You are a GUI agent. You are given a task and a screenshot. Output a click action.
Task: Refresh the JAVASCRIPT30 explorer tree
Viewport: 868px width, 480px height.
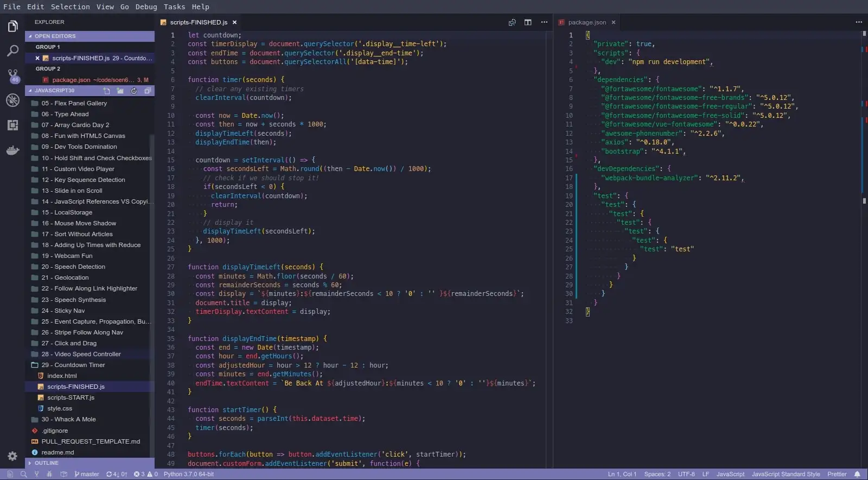134,91
